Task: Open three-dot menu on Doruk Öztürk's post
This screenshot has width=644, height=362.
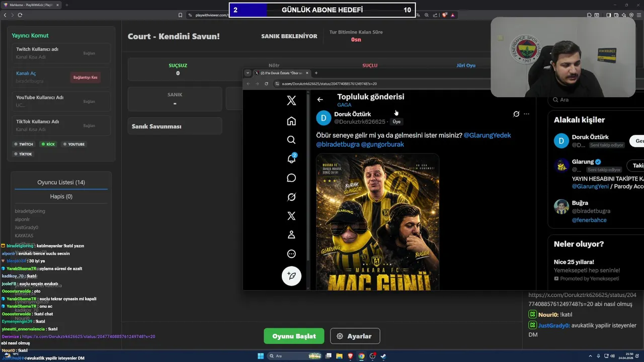Action: [x=526, y=114]
